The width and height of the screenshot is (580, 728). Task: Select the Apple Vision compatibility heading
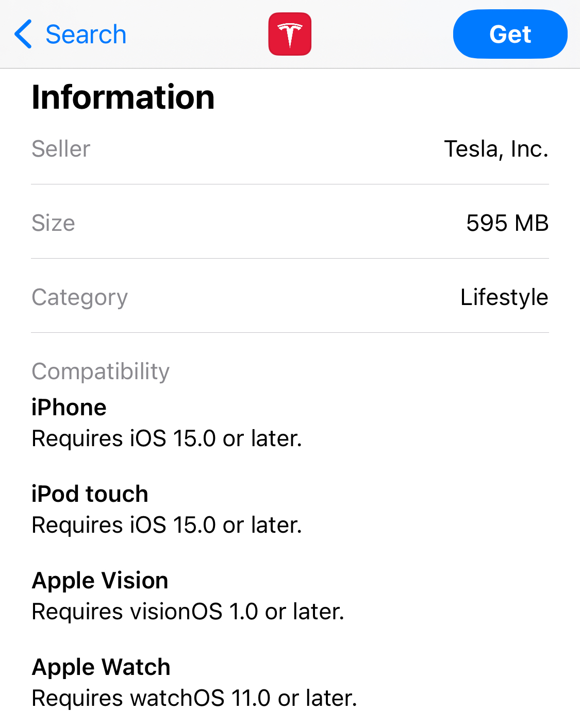(x=100, y=581)
